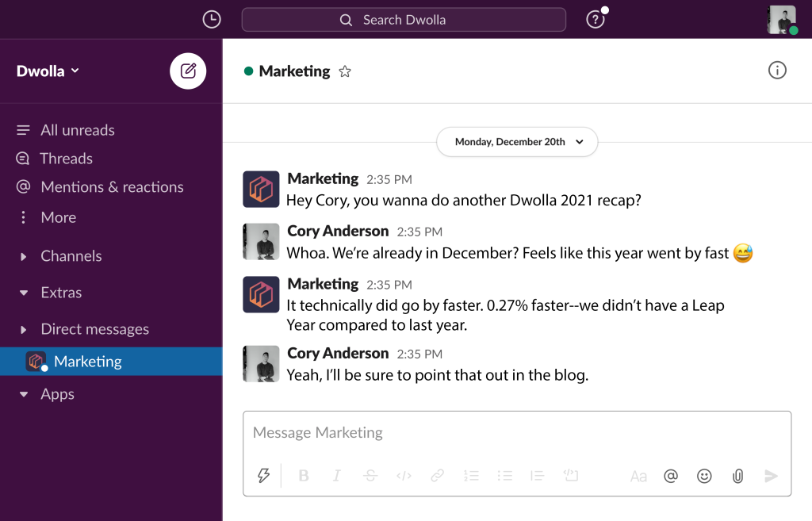Open the emoji picker
The height and width of the screenshot is (521, 812).
click(704, 476)
